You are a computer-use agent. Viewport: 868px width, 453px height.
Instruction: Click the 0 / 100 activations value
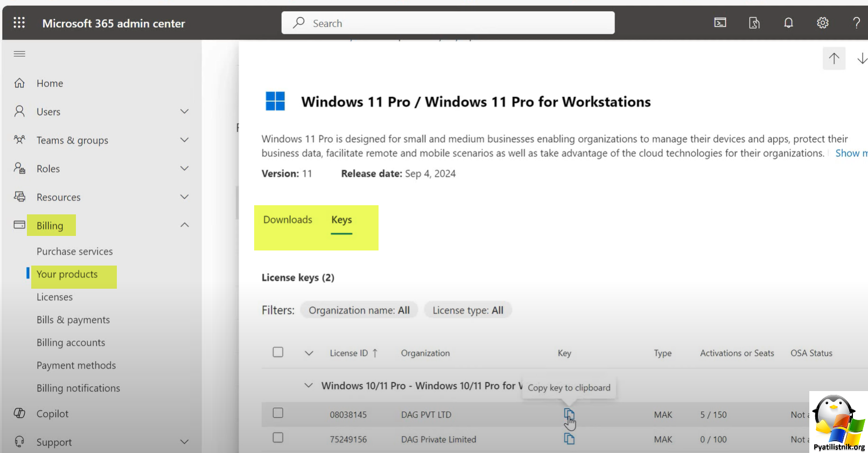point(713,440)
